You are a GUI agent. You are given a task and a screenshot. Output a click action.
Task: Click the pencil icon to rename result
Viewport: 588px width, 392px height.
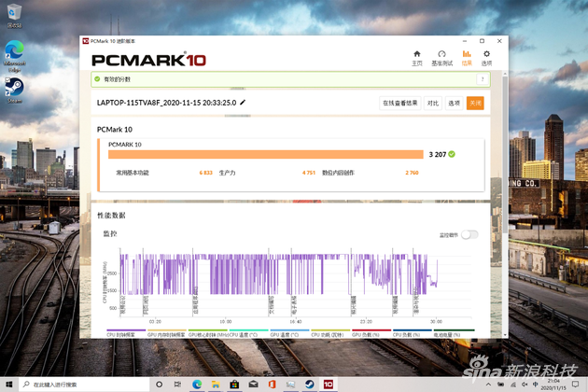coord(244,103)
